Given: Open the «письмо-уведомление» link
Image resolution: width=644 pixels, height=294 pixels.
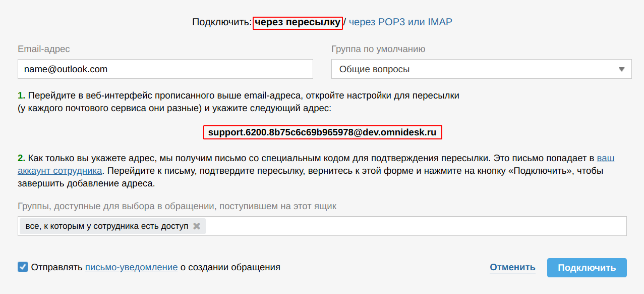Looking at the screenshot, I should pos(131,267).
